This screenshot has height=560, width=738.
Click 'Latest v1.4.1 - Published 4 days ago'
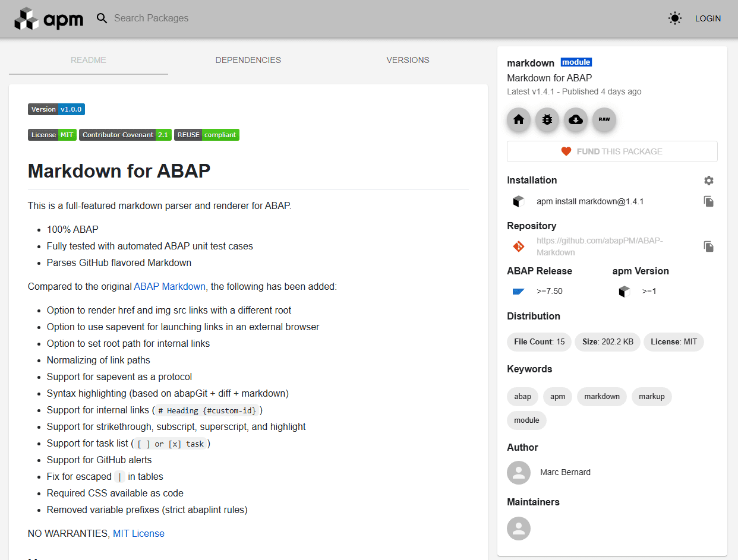click(x=574, y=91)
